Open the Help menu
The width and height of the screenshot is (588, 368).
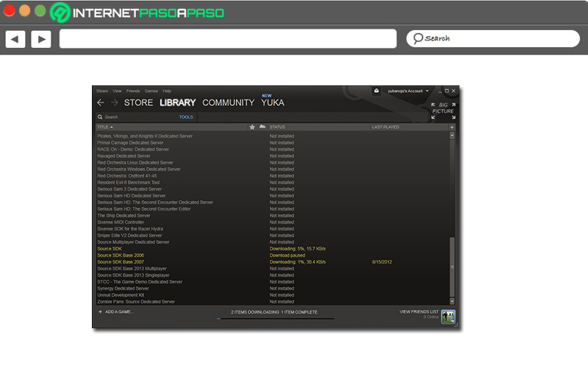click(x=167, y=91)
